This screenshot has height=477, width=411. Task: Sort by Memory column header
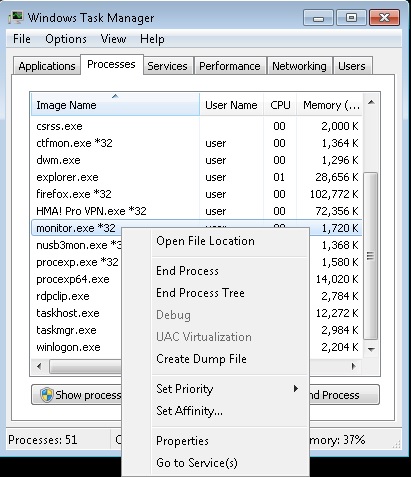point(329,105)
